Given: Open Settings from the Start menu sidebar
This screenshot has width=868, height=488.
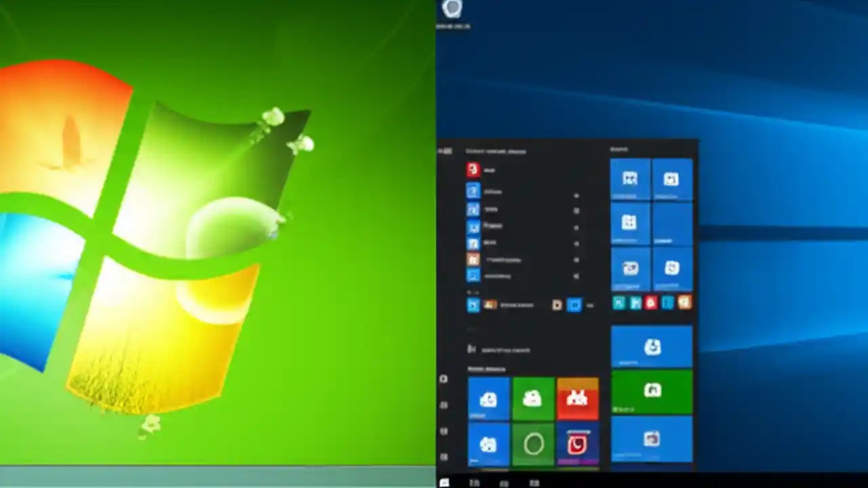Looking at the screenshot, I should tap(443, 430).
